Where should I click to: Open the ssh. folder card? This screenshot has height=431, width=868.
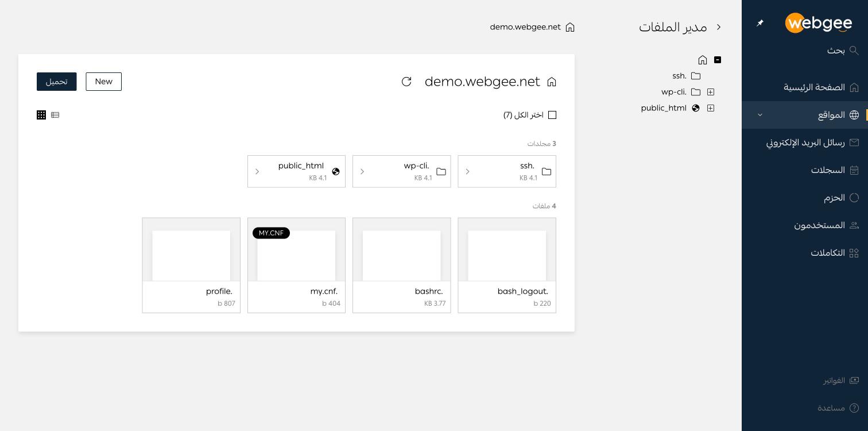click(x=507, y=171)
